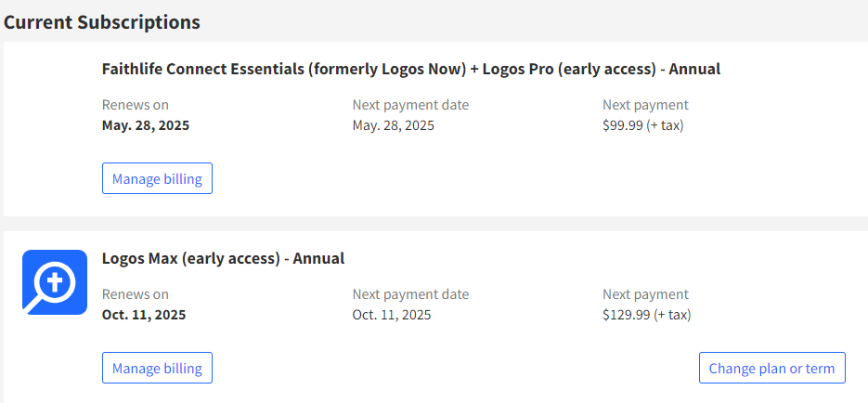Viewport: 868px width, 403px height.
Task: Open Manage billing for Faithlife Connect Essentials
Action: [157, 179]
